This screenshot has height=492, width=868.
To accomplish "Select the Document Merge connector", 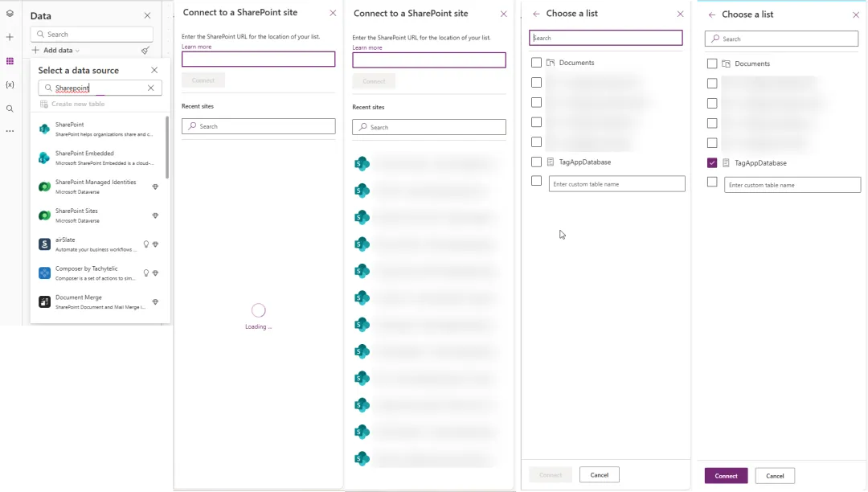I will pyautogui.click(x=98, y=301).
